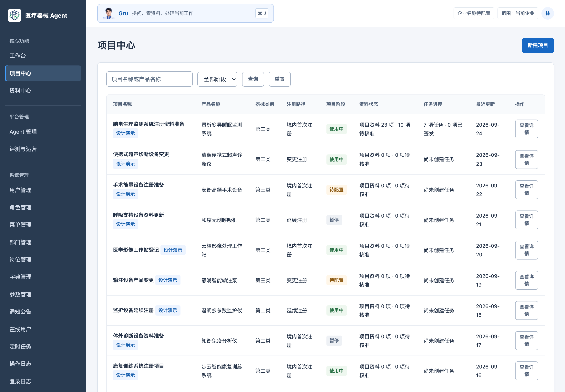Open 评测与运营 in the sidebar
The image size is (565, 392).
coord(43,149)
